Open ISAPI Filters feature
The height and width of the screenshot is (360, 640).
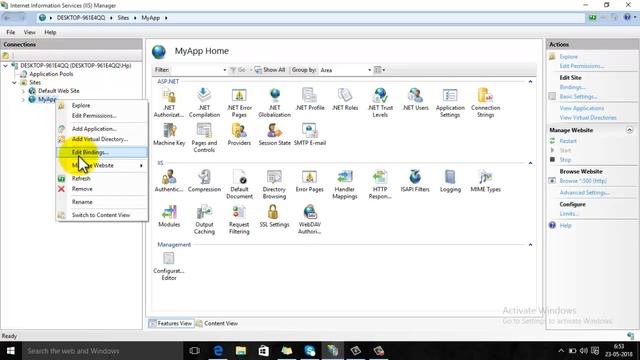(x=415, y=181)
